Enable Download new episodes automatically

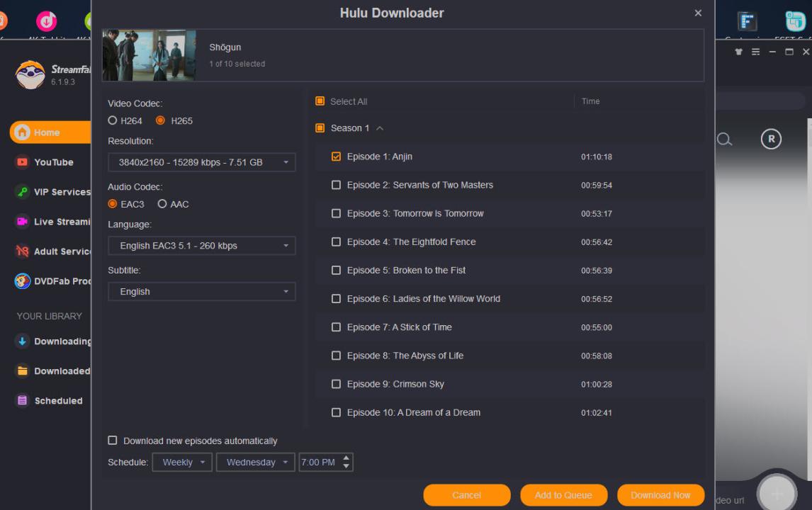click(113, 441)
